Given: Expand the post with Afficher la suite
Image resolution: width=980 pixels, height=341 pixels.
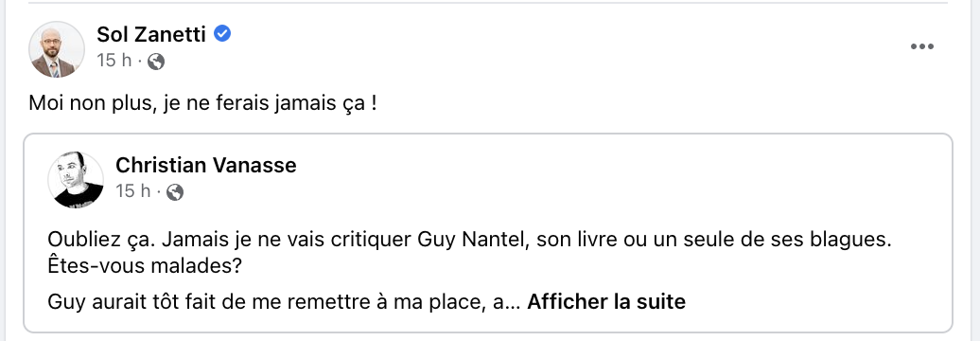Looking at the screenshot, I should [606, 302].
